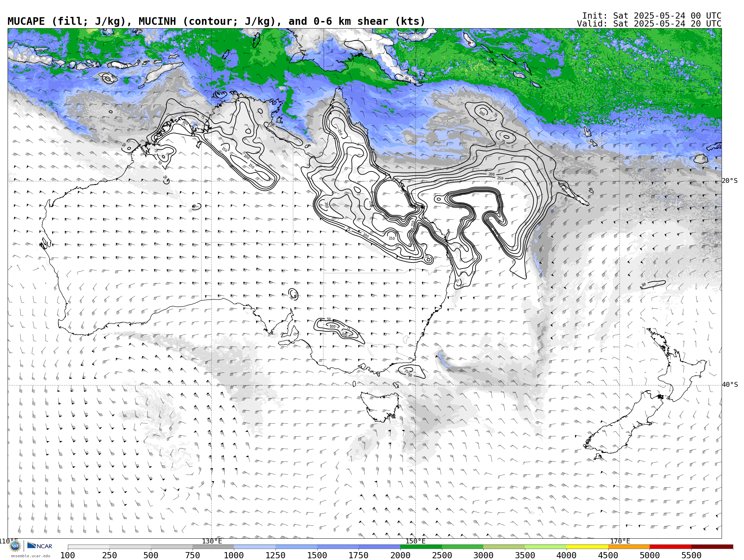Screen dimensions: 744x560
Task: Pick the deep blue 1750–2000 swatch
Action: point(379,547)
